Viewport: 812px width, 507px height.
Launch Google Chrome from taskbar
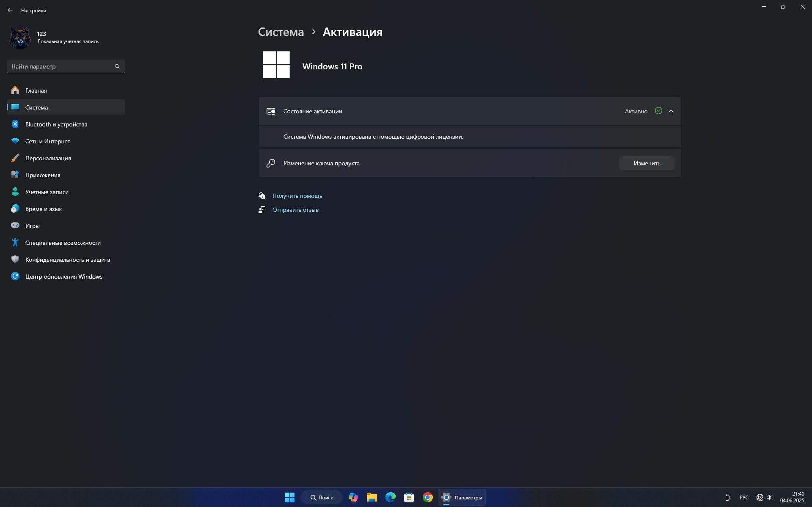click(428, 497)
